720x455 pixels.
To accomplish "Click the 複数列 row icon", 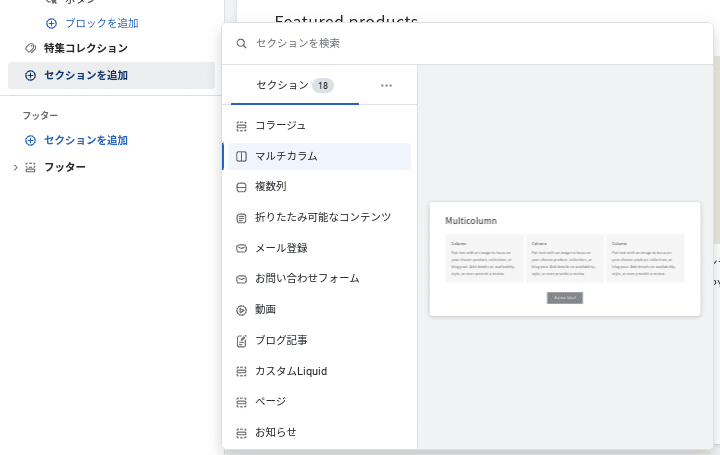I will [x=241, y=187].
